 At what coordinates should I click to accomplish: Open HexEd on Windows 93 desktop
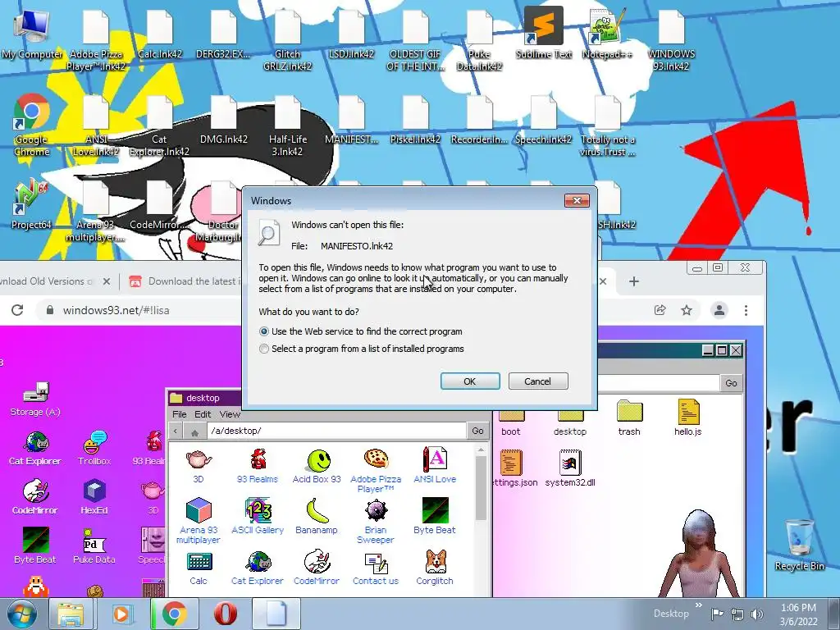(94, 497)
